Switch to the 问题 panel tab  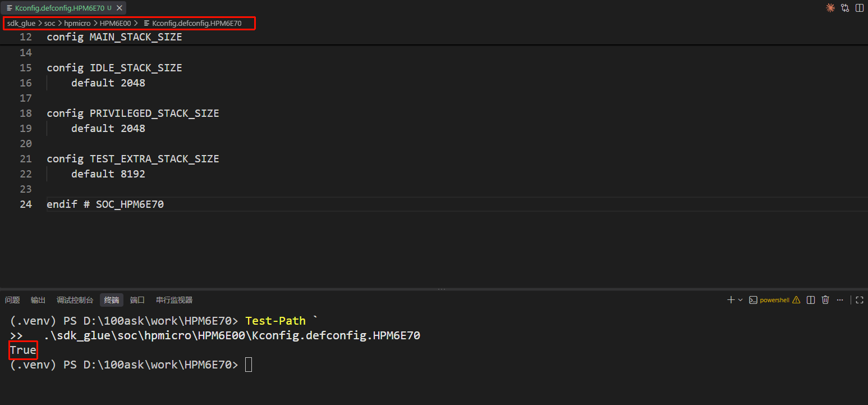12,300
